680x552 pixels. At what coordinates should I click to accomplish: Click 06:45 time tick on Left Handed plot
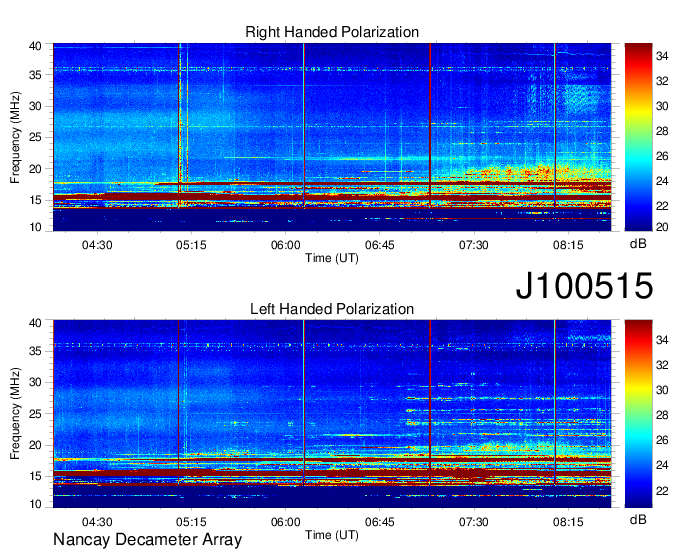pos(380,522)
